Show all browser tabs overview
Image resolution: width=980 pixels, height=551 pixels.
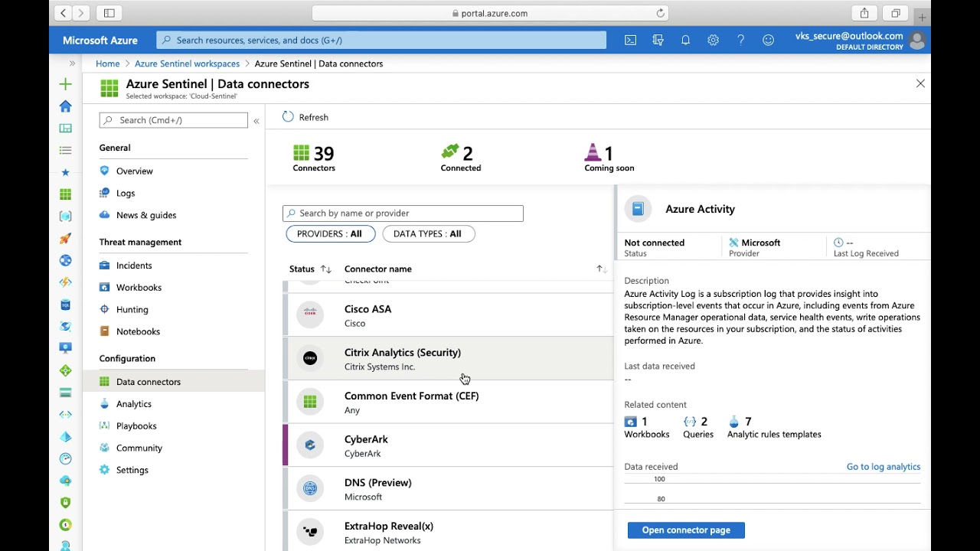[895, 13]
